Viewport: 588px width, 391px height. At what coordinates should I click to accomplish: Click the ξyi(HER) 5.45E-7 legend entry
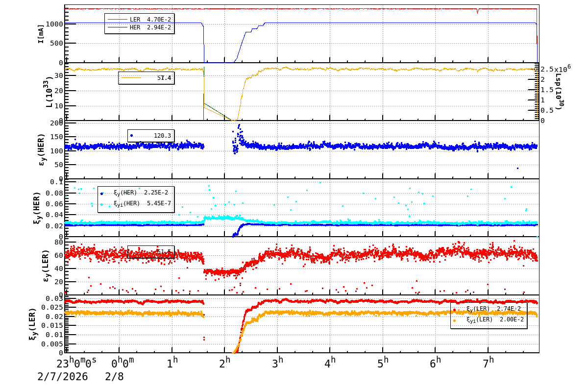tap(136, 203)
